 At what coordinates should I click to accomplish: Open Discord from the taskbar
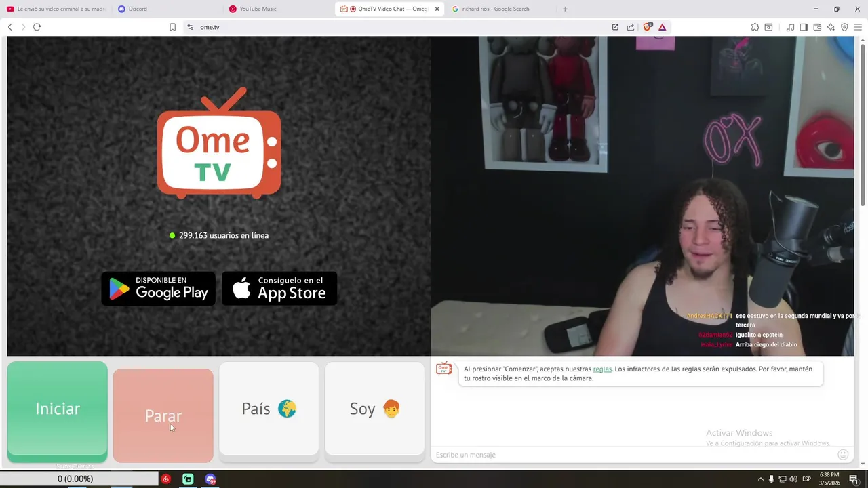pos(210,479)
